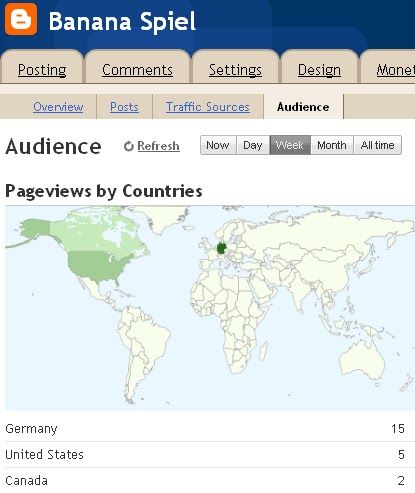Screen dimensions: 415x493
Task: Click the Refresh link
Action: (x=159, y=146)
